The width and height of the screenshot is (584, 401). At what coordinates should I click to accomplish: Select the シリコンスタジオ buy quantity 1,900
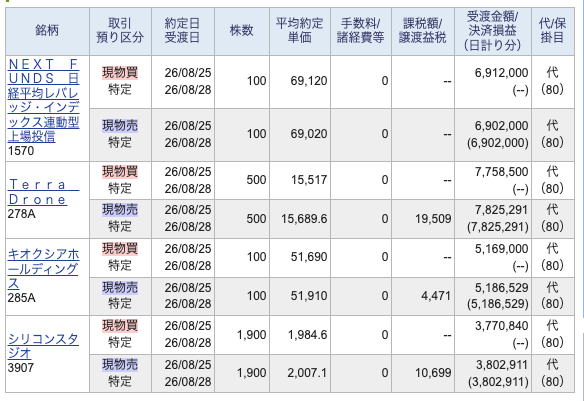tap(252, 335)
